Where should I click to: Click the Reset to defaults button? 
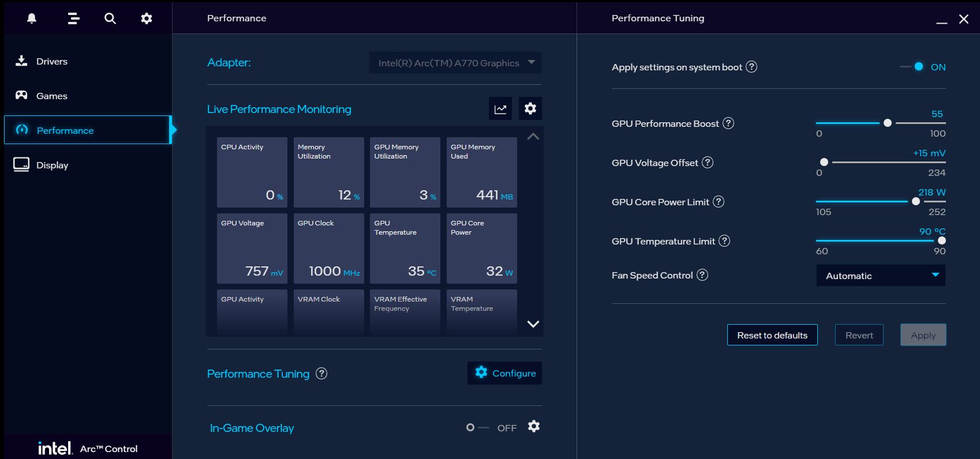(772, 335)
